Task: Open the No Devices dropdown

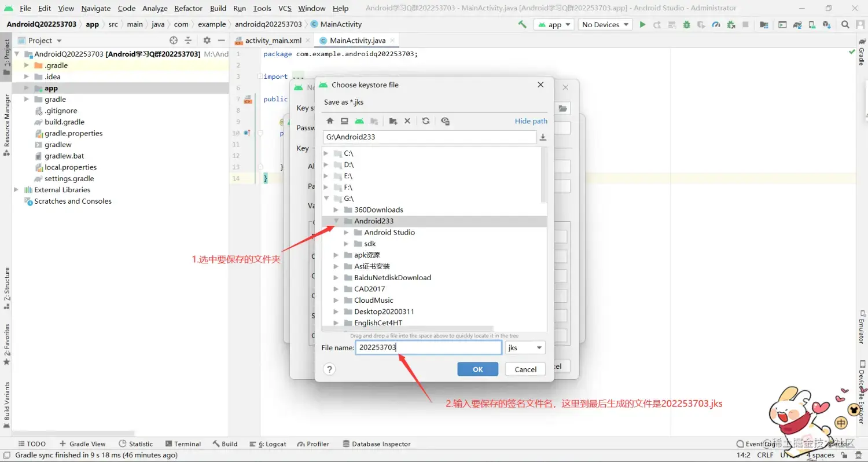Action: tap(606, 24)
